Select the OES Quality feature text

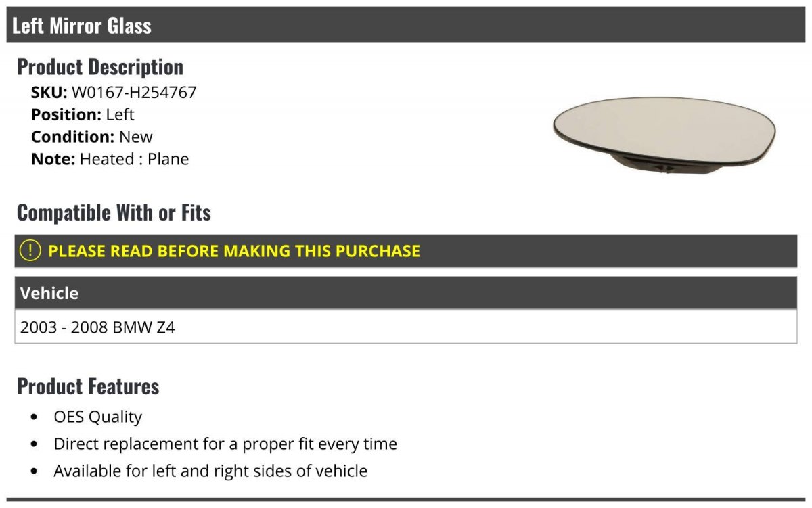97,417
